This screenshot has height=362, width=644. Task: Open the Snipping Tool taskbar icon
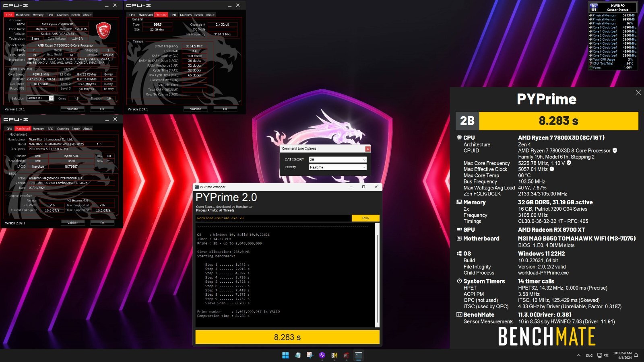pos(310,355)
